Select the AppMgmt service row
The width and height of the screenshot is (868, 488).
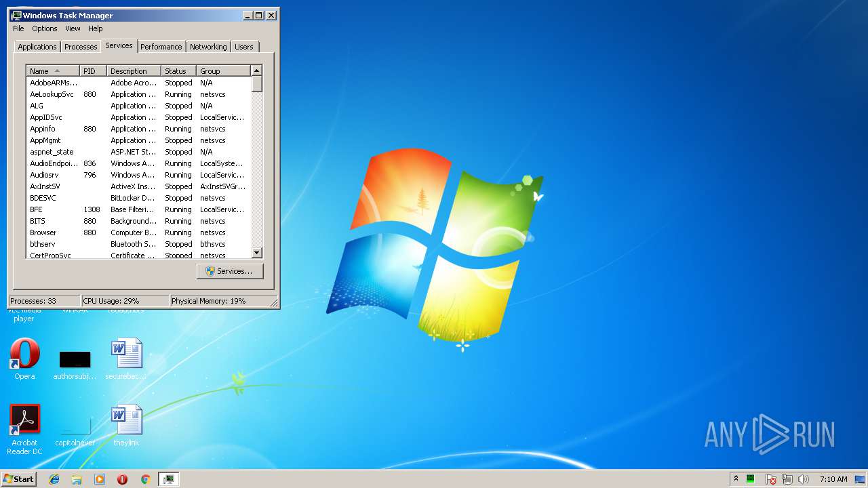tap(138, 140)
